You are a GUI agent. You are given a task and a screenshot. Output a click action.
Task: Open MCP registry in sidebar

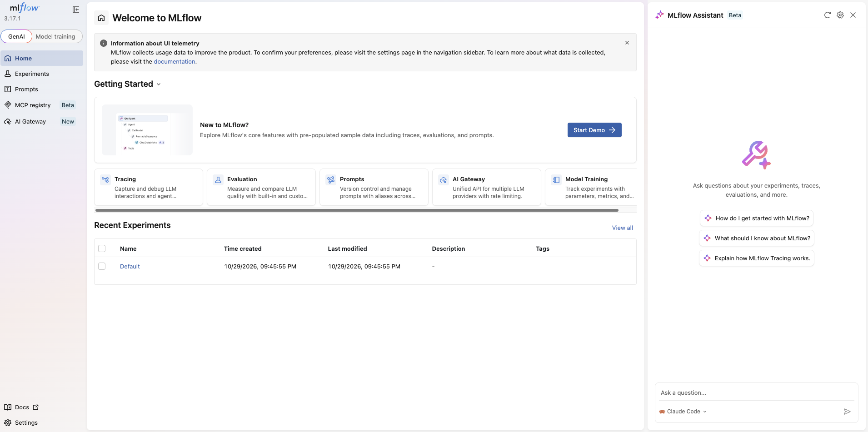pyautogui.click(x=42, y=105)
